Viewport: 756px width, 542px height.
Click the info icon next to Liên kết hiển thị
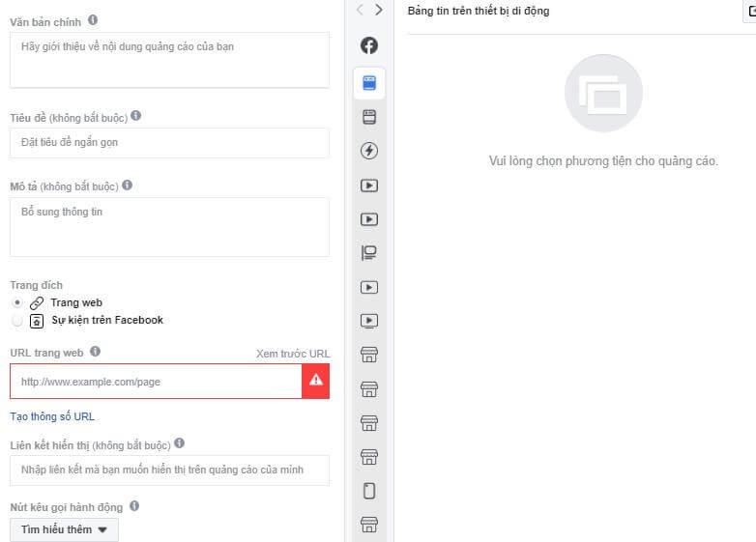[x=180, y=442]
